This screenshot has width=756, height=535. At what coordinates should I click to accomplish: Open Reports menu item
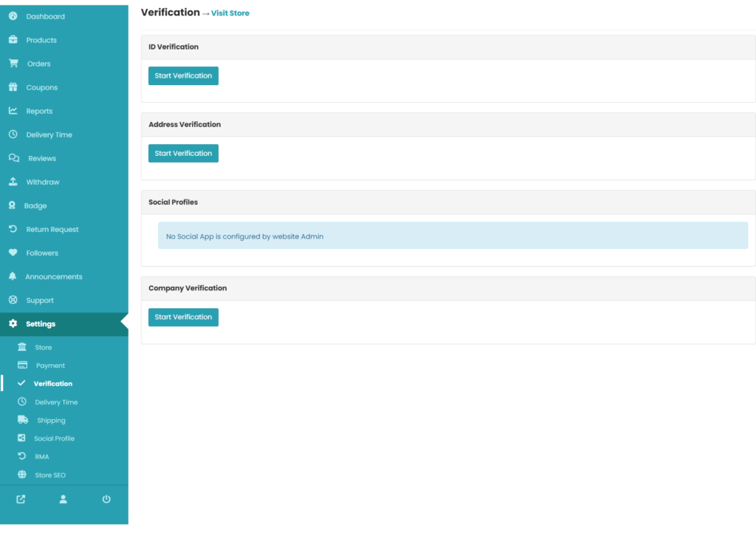click(64, 111)
